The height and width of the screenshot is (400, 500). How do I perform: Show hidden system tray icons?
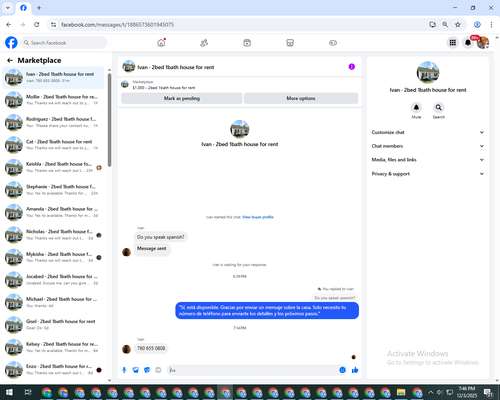pos(430,392)
